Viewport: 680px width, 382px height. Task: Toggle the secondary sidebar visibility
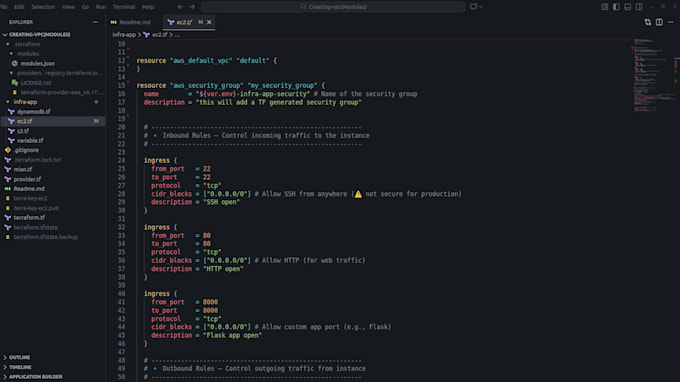pos(639,7)
